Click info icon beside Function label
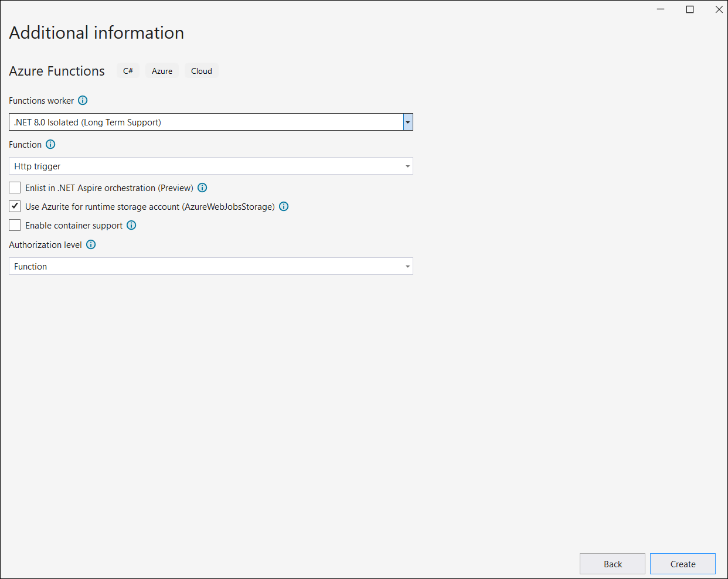The height and width of the screenshot is (579, 728). pyautogui.click(x=50, y=144)
